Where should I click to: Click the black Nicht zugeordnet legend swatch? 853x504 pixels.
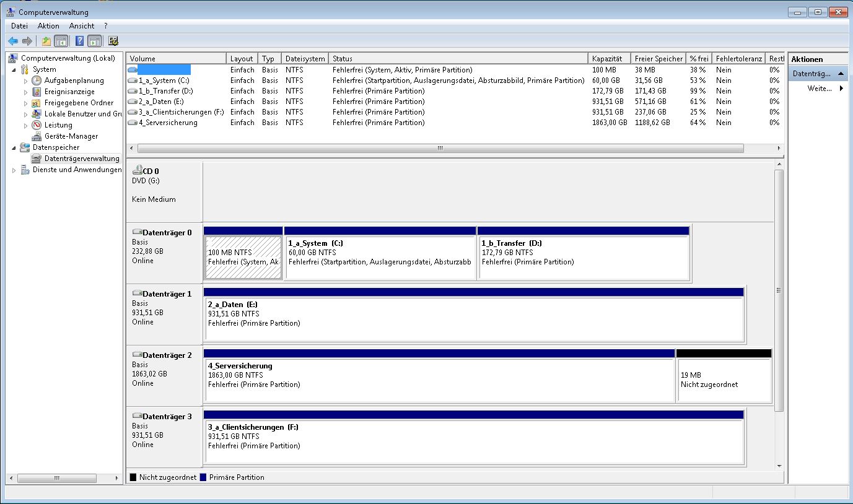(133, 477)
